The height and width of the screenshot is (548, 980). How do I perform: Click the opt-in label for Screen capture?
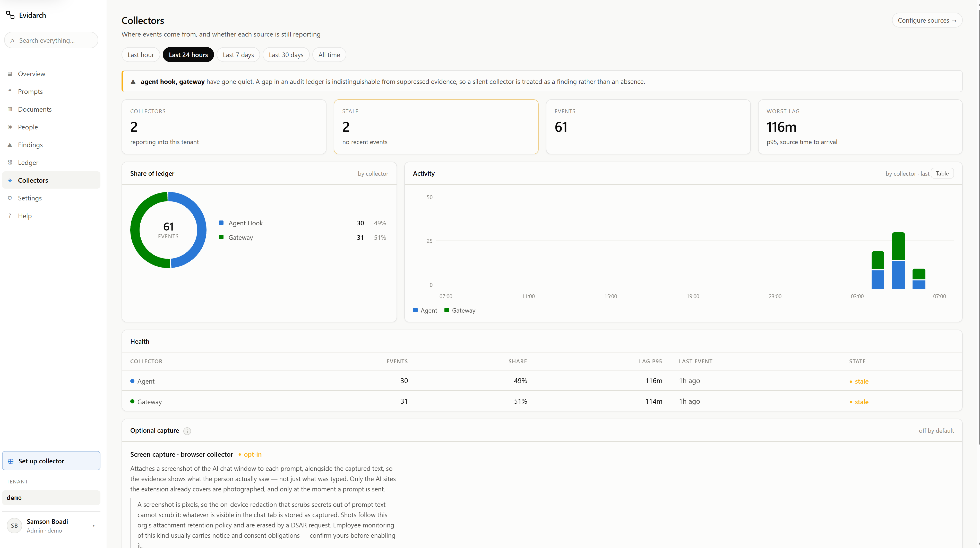(250, 455)
